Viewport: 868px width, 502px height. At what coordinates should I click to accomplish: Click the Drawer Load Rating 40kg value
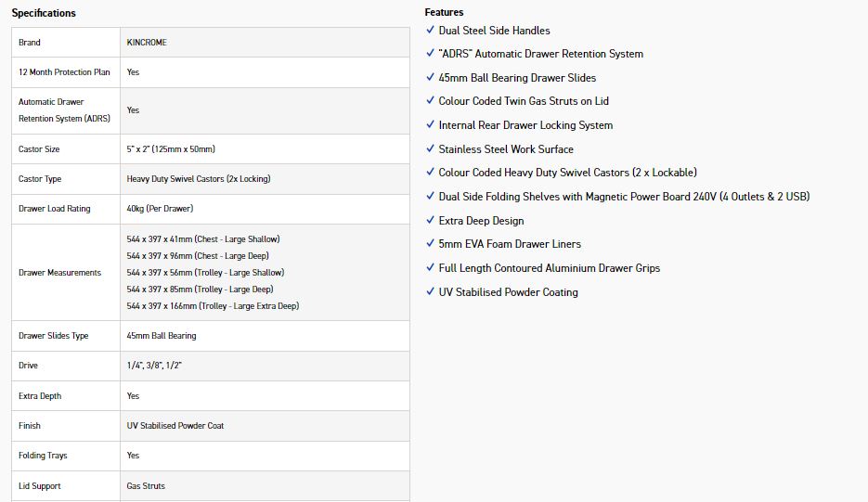tap(160, 209)
